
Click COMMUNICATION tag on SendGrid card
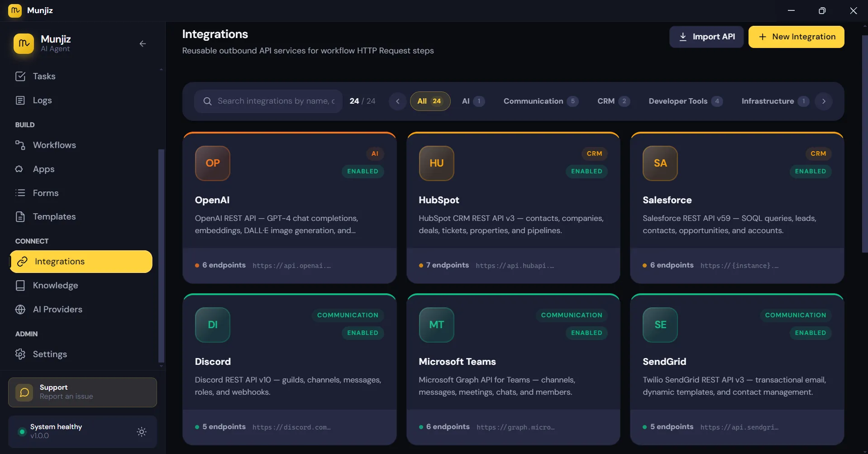[796, 315]
